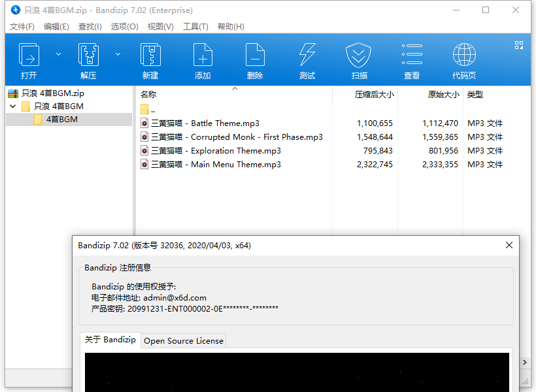The image size is (536, 392).
Task: Click the mp3 icon of Main Menu Theme
Action: click(144, 165)
